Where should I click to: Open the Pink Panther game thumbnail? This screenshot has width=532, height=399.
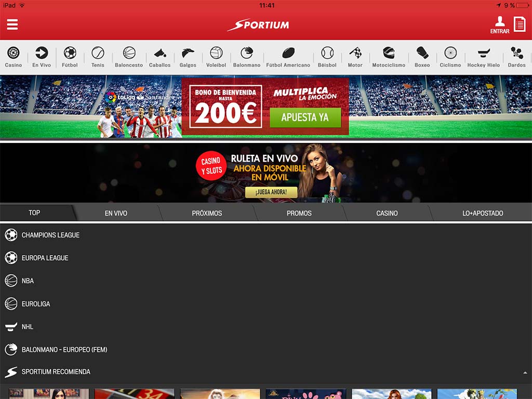click(x=305, y=394)
